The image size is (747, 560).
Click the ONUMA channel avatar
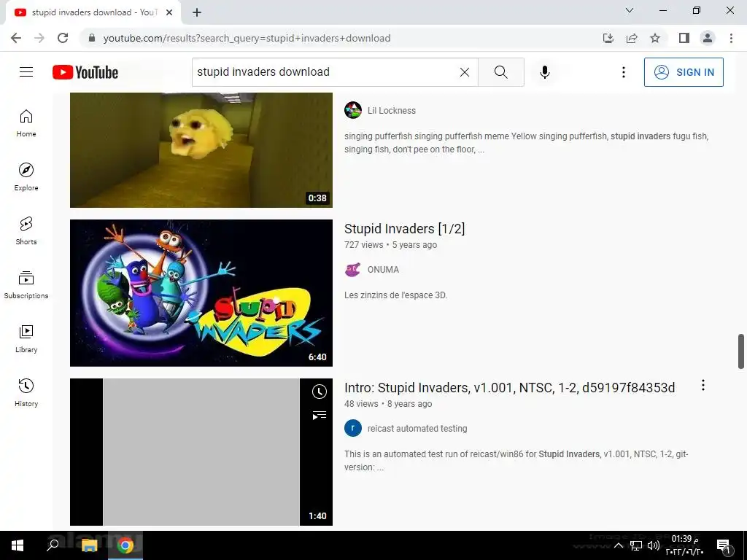point(353,270)
